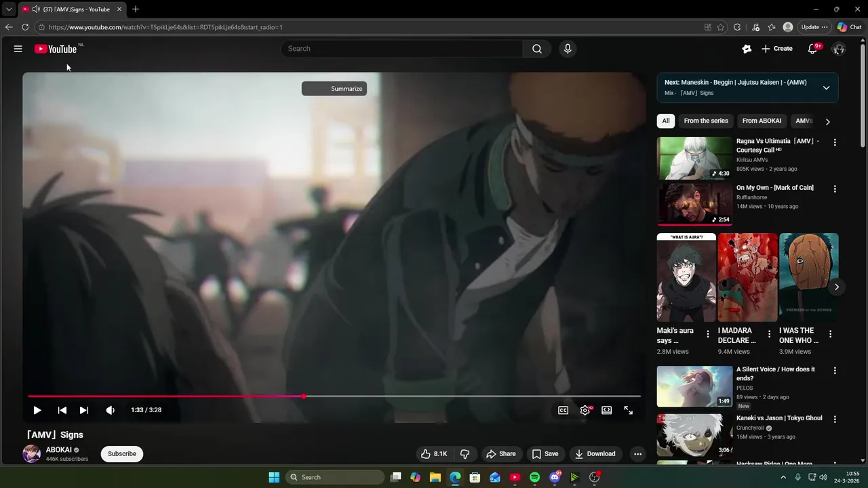This screenshot has height=488, width=868.
Task: Share the AMV Signs video
Action: [x=500, y=454]
